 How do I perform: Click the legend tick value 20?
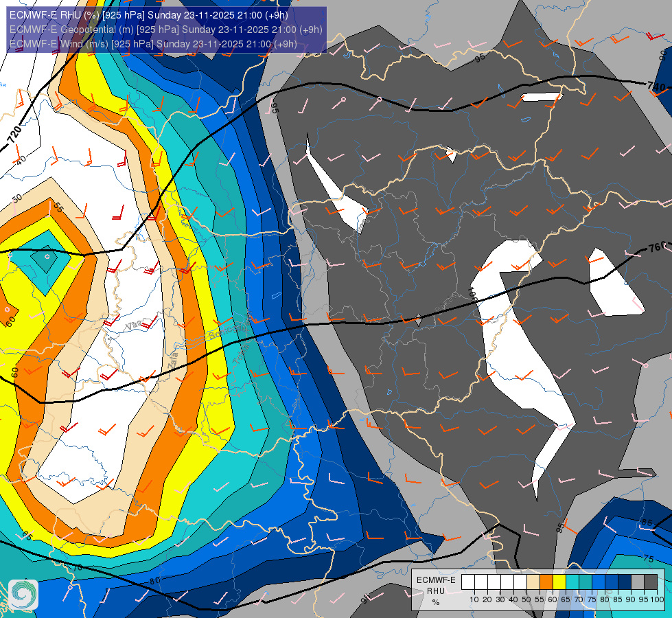click(487, 599)
